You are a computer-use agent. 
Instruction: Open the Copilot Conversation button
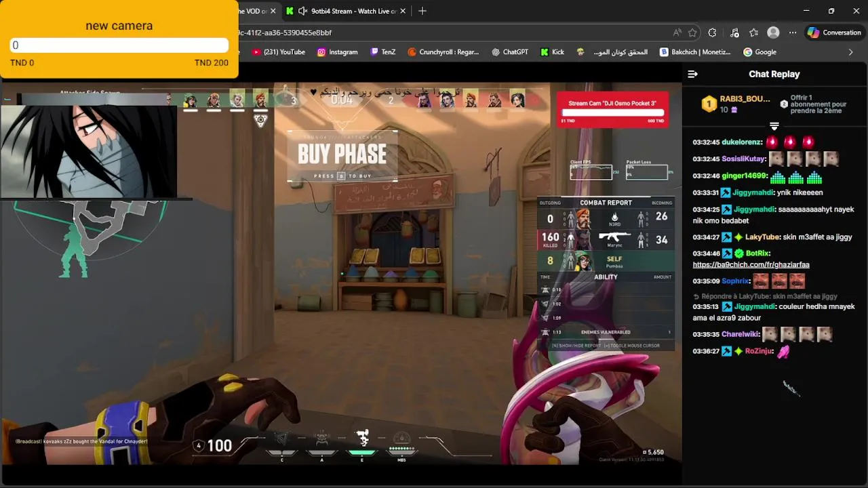click(x=834, y=33)
